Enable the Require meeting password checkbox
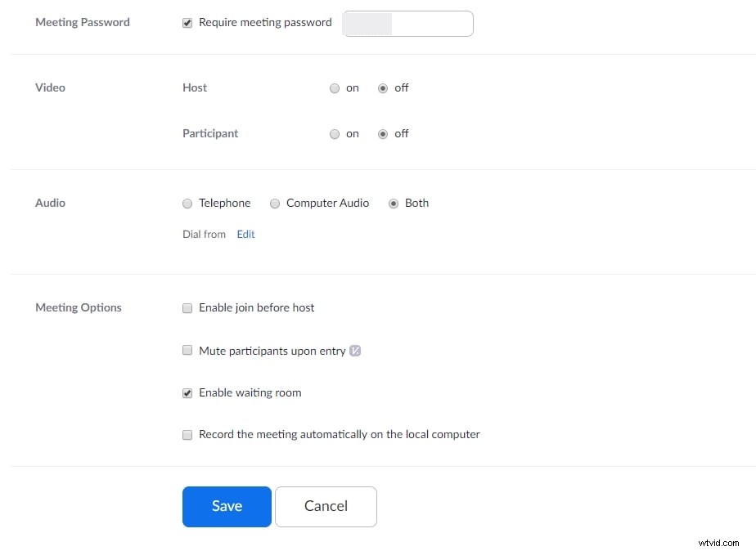 pos(187,23)
